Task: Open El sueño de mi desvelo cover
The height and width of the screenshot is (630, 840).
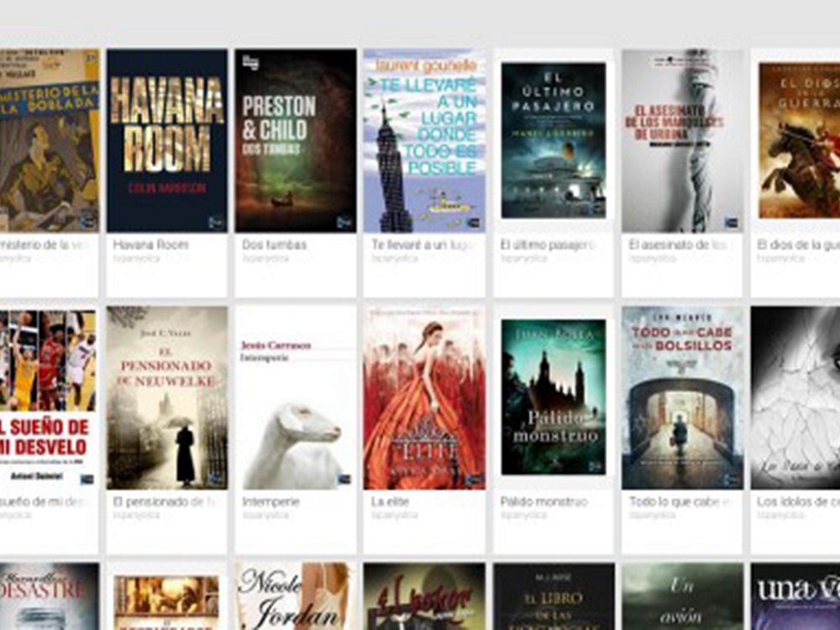Action: pyautogui.click(x=48, y=397)
